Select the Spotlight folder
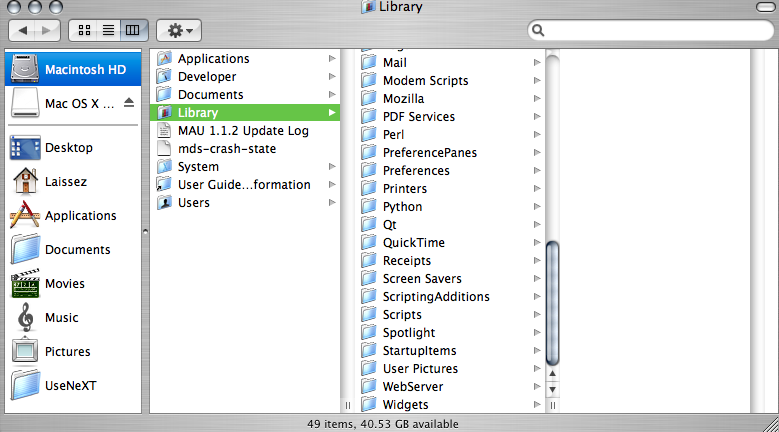Screen dimensions: 779x432 [451, 333]
